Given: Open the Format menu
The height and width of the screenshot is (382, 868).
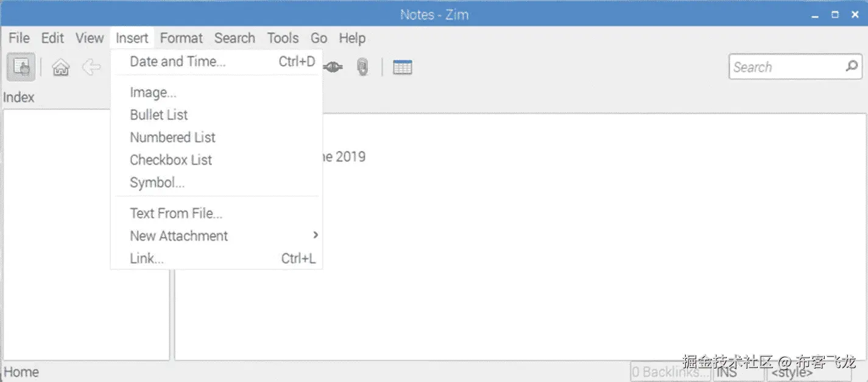Looking at the screenshot, I should pyautogui.click(x=181, y=38).
